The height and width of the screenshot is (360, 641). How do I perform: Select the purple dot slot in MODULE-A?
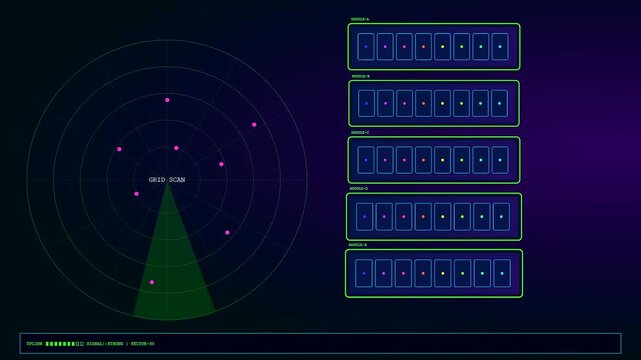[x=385, y=47]
